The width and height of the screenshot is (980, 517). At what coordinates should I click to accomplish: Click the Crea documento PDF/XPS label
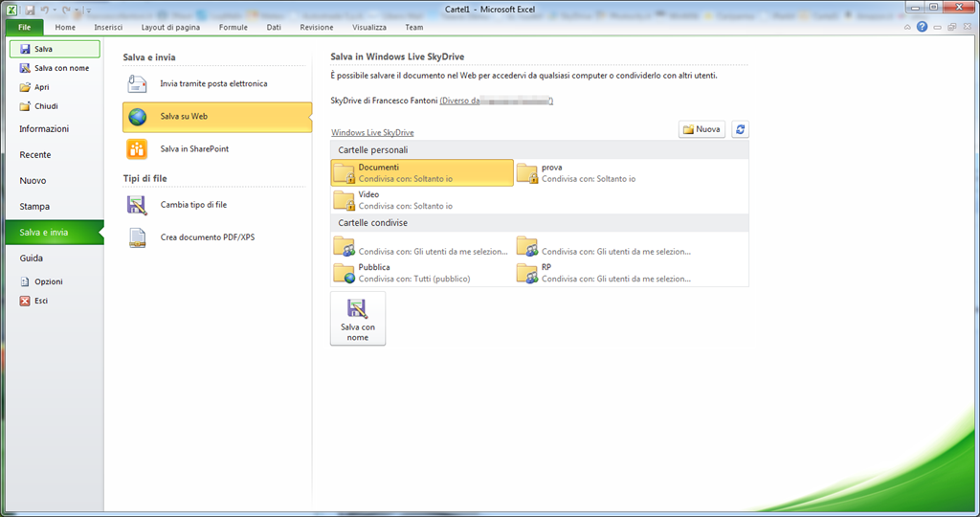click(x=208, y=237)
